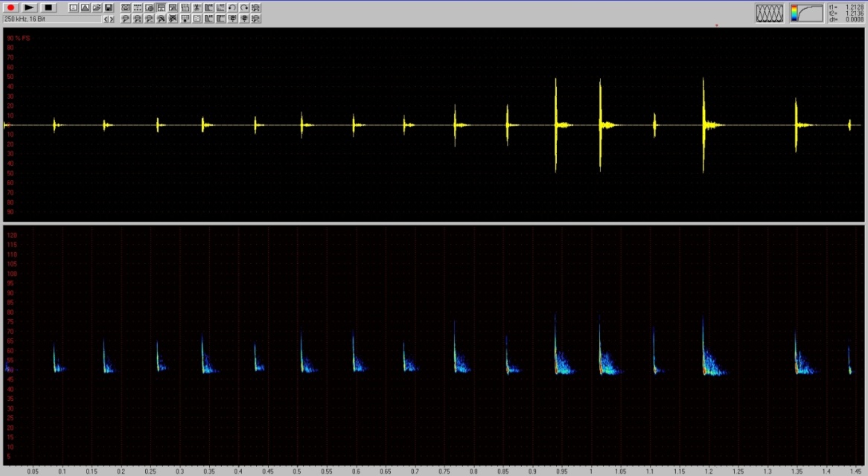The image size is (868, 476).
Task: Click the right arrow next to 250 kHz field
Action: (112, 19)
